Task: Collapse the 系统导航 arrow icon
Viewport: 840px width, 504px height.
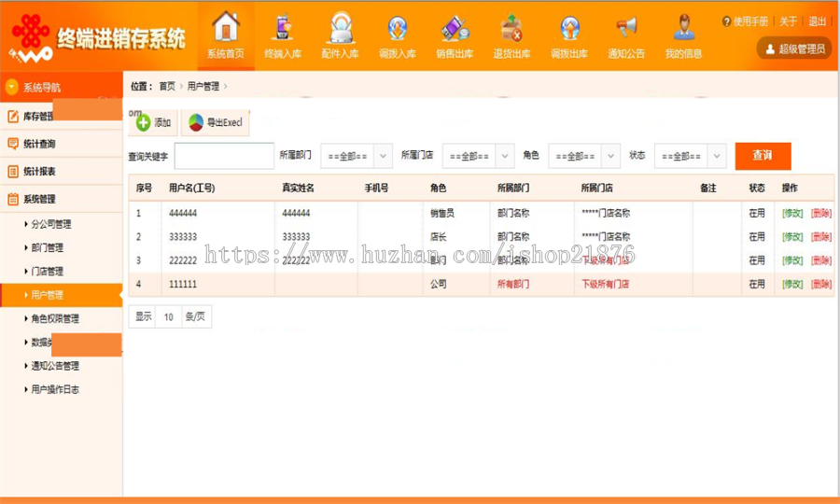Action: tap(12, 87)
